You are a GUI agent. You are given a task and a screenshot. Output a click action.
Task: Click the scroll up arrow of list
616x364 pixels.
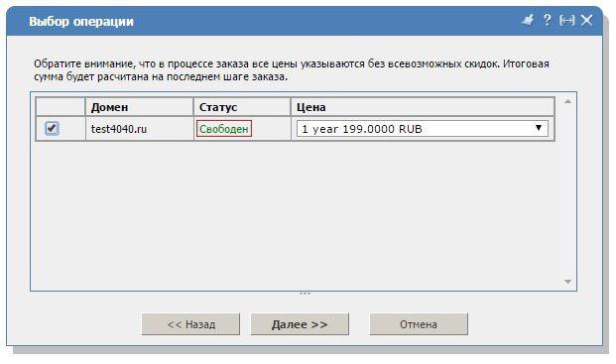pyautogui.click(x=567, y=102)
